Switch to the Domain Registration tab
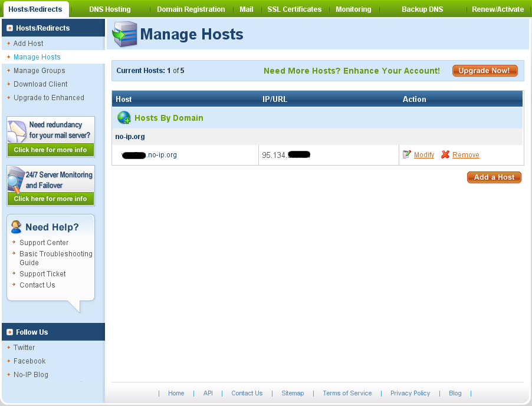Viewport: 532px width, 406px height. (191, 9)
